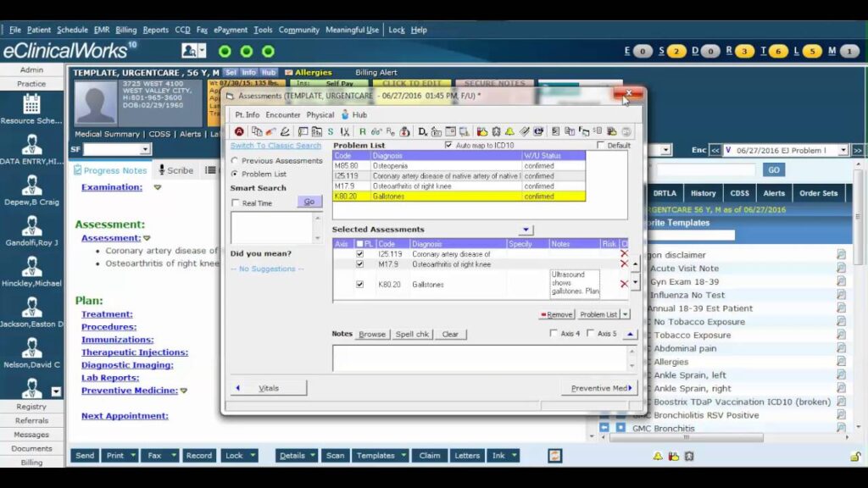Toggle Auto map to ICD10 checkbox
The height and width of the screenshot is (488, 868).
tap(448, 145)
